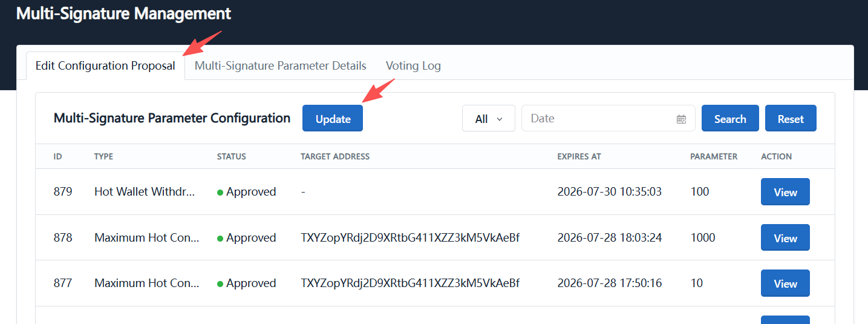The height and width of the screenshot is (324, 868).
Task: Click the green status dot for row 879
Action: point(220,193)
